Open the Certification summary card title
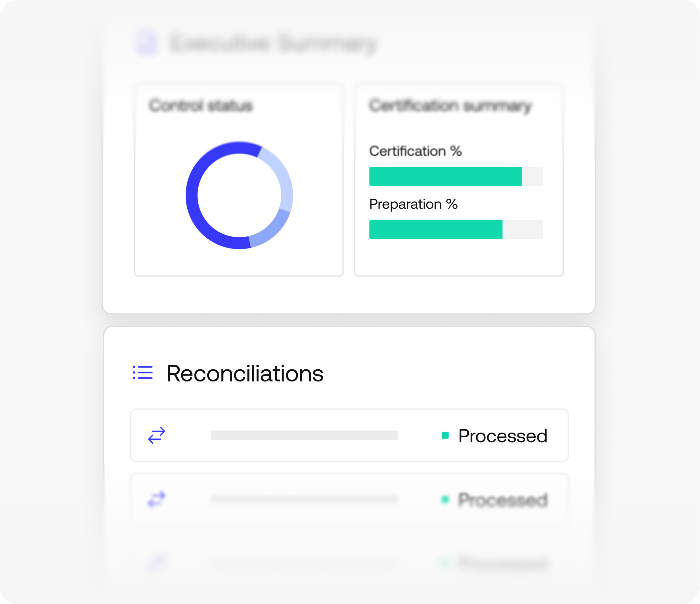 point(450,106)
